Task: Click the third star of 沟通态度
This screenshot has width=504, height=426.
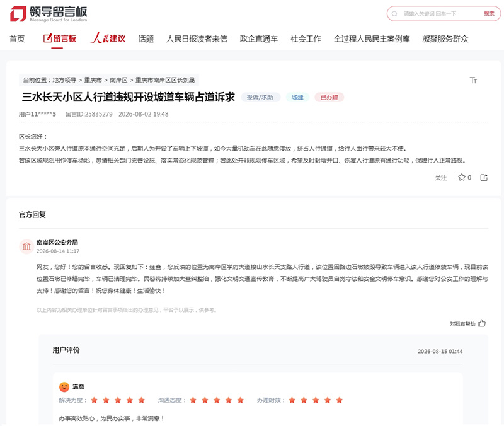Action: click(x=217, y=400)
